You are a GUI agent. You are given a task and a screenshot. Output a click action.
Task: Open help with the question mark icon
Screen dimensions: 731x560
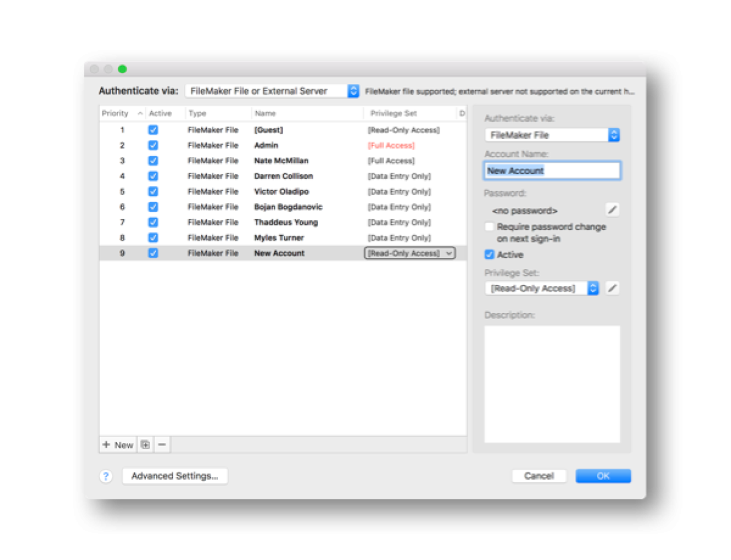[106, 476]
